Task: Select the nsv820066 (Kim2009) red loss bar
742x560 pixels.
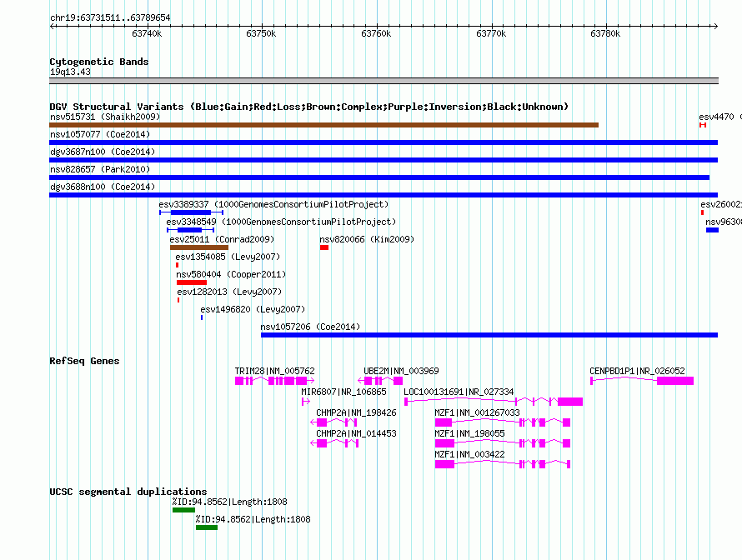Action: [324, 247]
